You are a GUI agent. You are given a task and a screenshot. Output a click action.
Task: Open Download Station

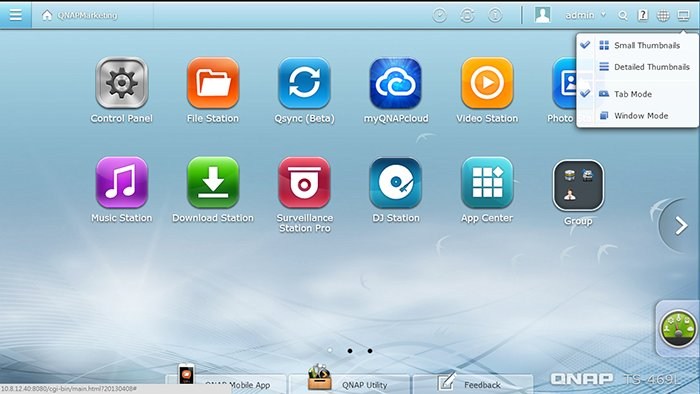click(x=213, y=182)
